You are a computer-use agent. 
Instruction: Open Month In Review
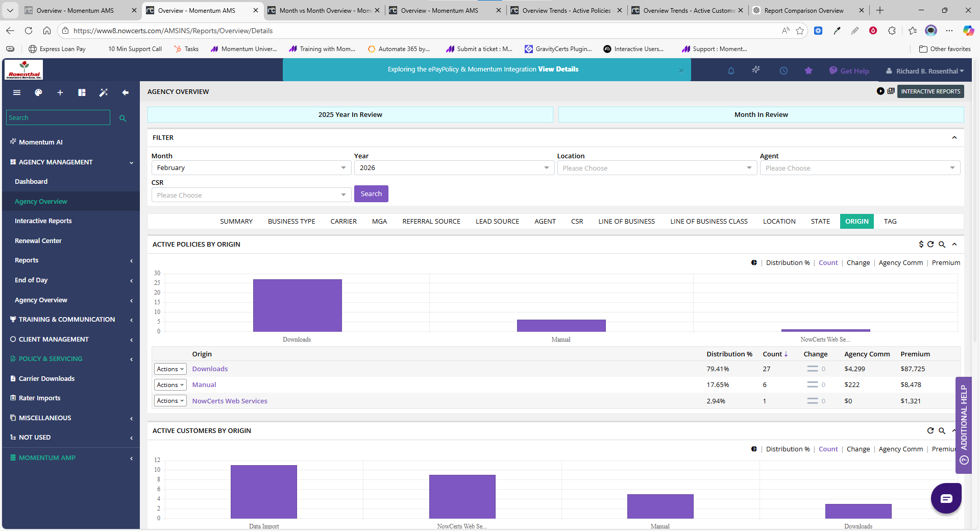tap(761, 114)
